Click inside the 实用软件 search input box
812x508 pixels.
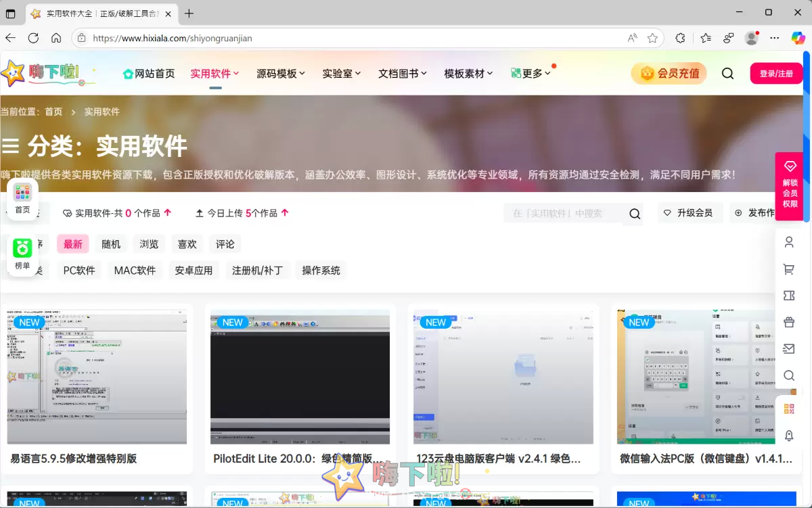click(568, 213)
